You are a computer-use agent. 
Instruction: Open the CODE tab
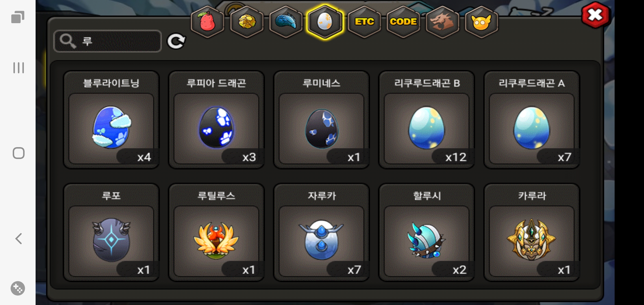coord(403,21)
